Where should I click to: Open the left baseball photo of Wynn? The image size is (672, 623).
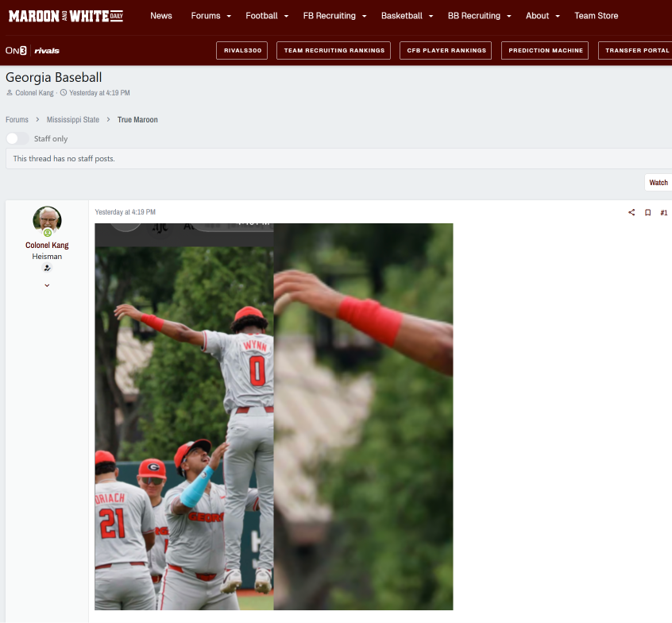pos(184,416)
